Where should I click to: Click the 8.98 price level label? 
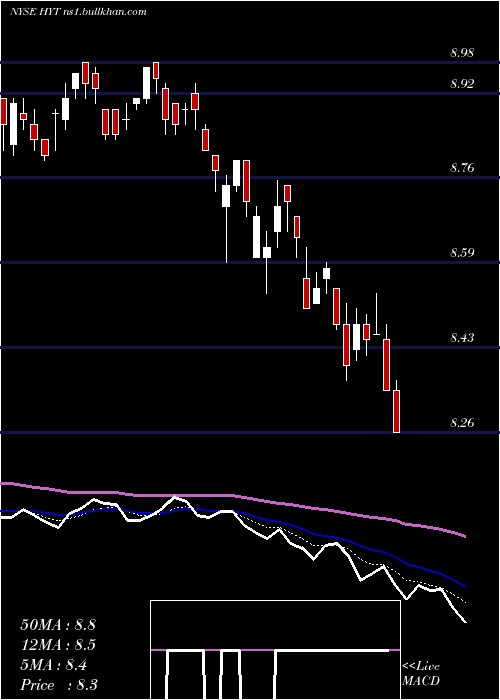pos(462,53)
